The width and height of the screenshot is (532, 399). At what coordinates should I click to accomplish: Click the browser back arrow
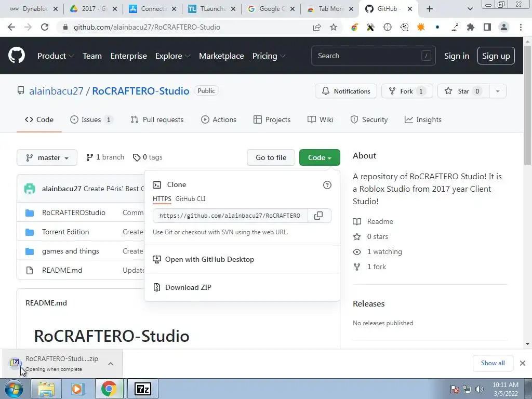11,27
